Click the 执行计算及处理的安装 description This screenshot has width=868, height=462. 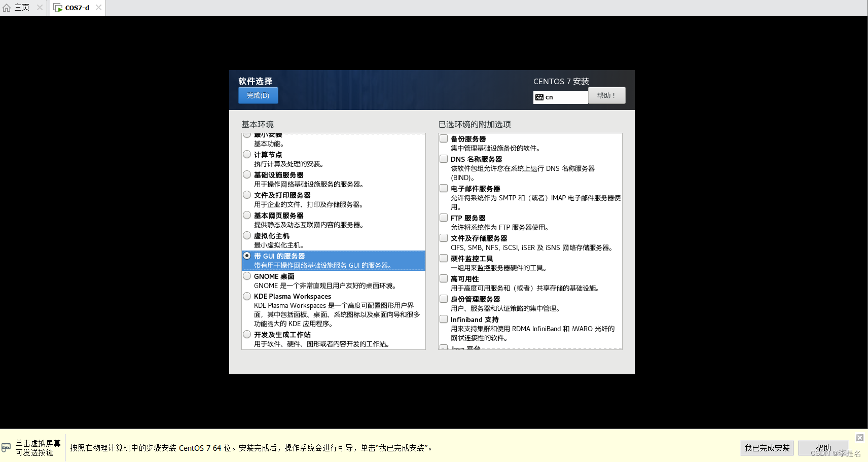pos(289,164)
